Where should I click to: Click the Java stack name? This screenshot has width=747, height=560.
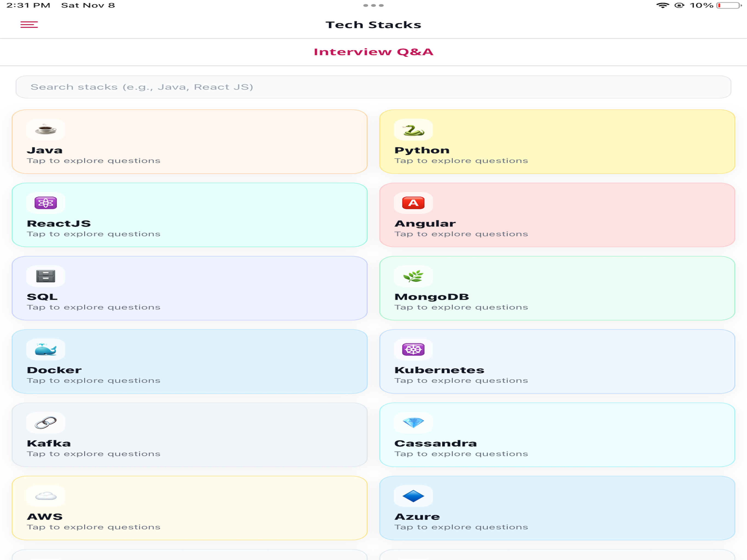pyautogui.click(x=45, y=150)
